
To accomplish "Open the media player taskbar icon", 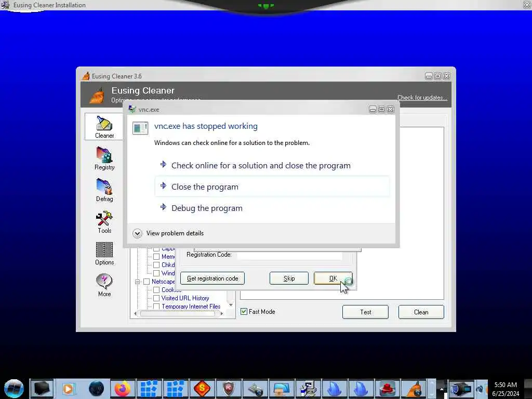I will tap(69, 389).
